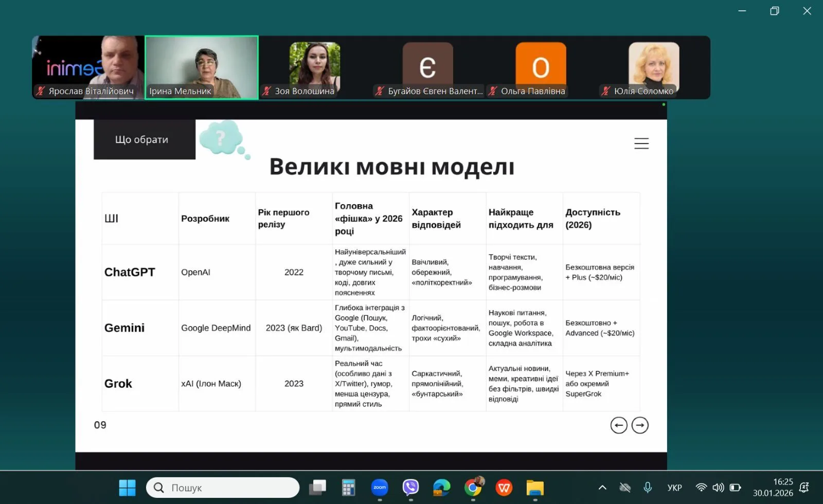
Task: Open Microsoft Edge from the taskbar
Action: 441,488
